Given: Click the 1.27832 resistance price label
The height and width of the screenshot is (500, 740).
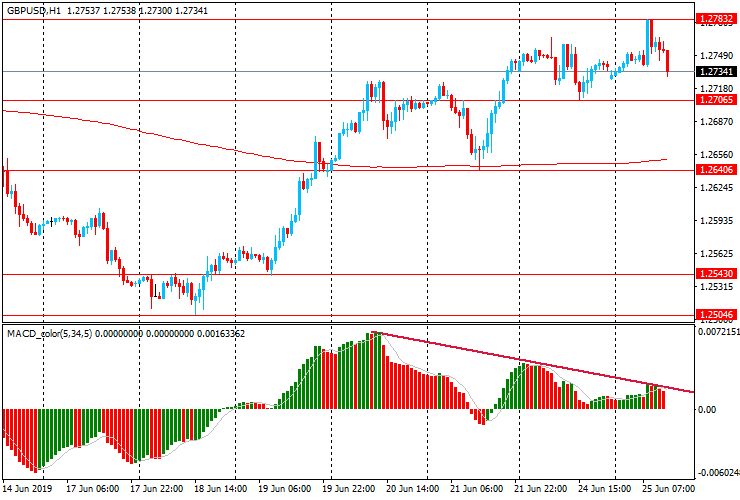Looking at the screenshot, I should 716,19.
